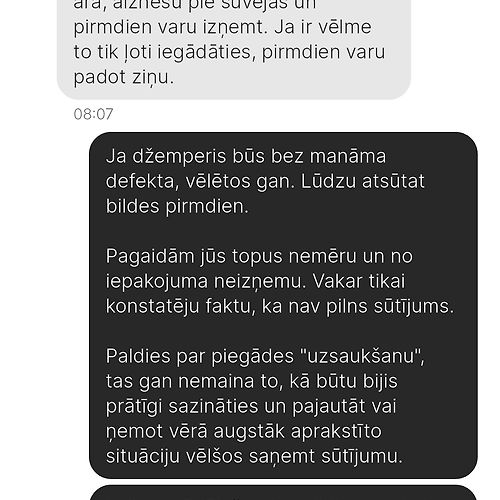Tap the quoted word "uzsaukšanu"

tap(360, 356)
